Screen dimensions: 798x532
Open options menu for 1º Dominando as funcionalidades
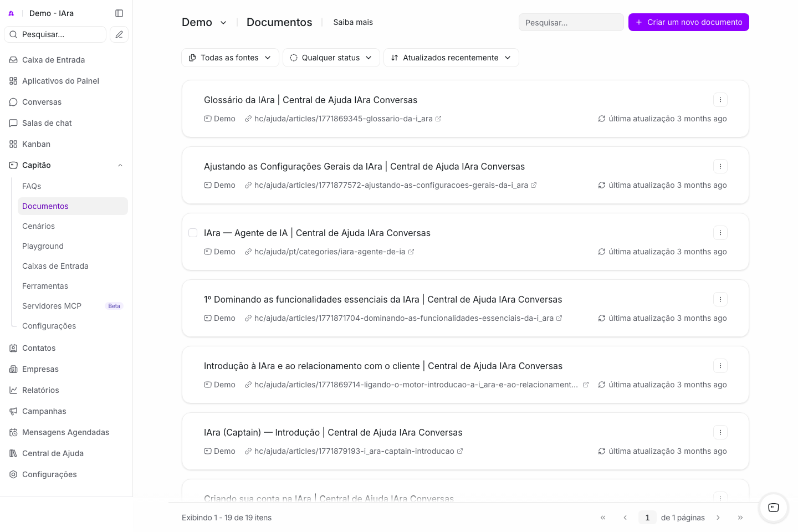tap(720, 299)
